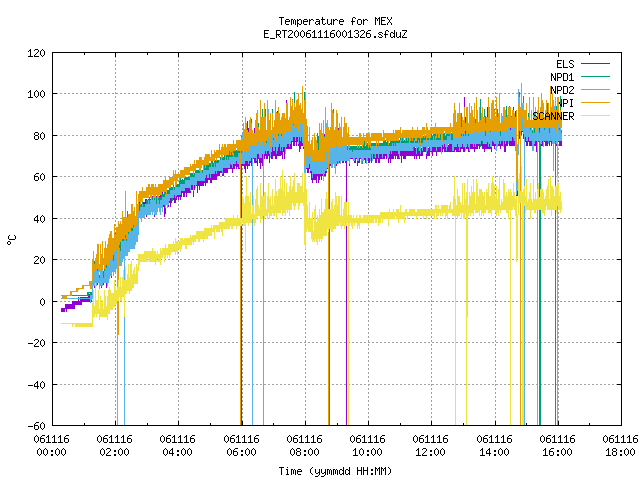640x480 pixels.
Task: Click the x-axis tick label 061116 14:00
Action: click(494, 445)
